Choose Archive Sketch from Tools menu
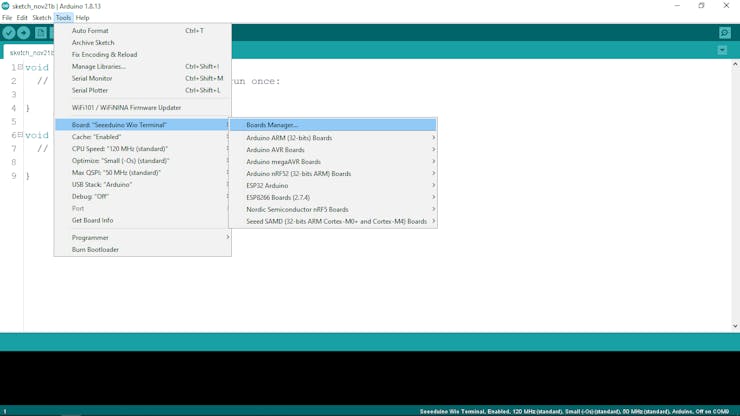740x416 pixels. click(143, 42)
